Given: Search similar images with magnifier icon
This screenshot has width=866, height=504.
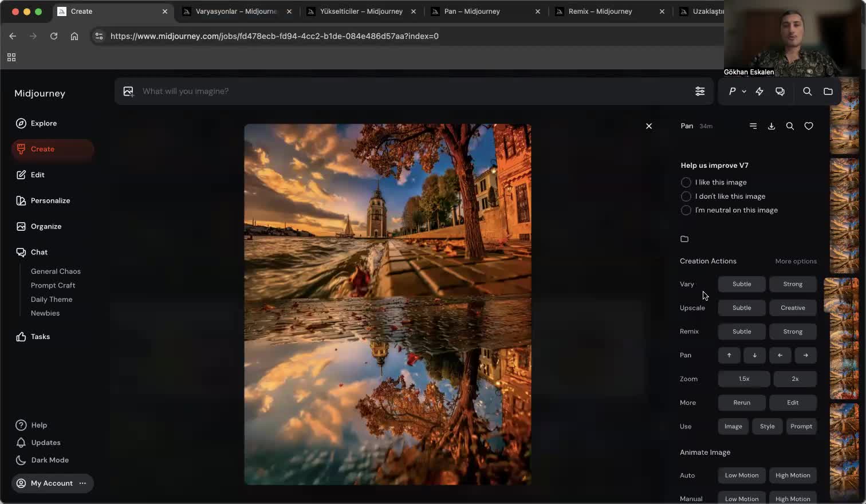Looking at the screenshot, I should (x=790, y=126).
